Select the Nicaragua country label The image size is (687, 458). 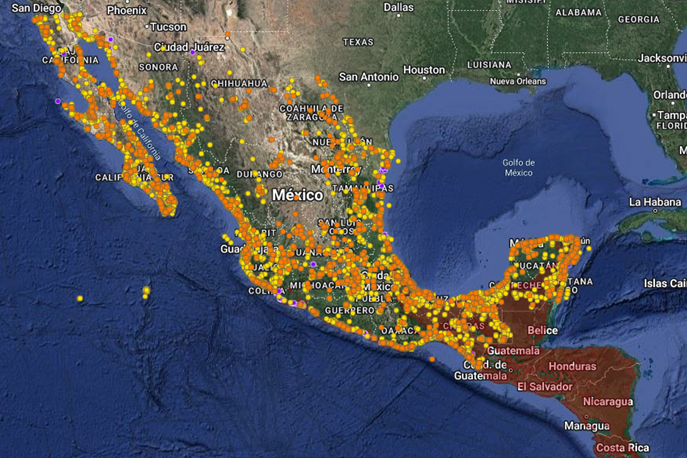[608, 401]
